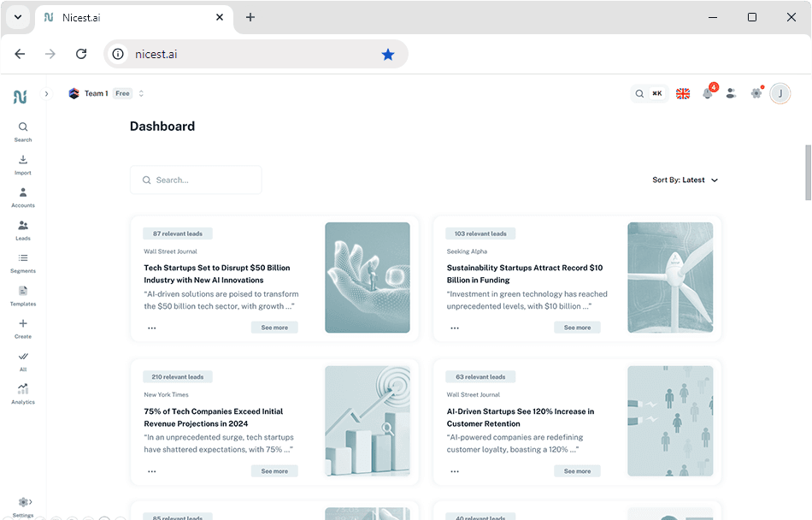
Task: Click the Seeking Alpha source label
Action: coord(467,251)
